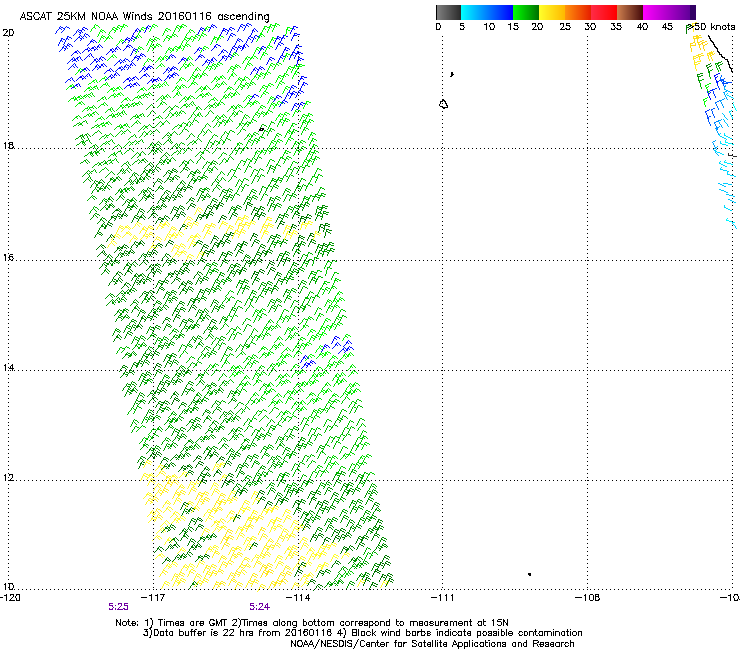Click the latitude label '18'
Screen dimensions: 740x650
click(8, 145)
